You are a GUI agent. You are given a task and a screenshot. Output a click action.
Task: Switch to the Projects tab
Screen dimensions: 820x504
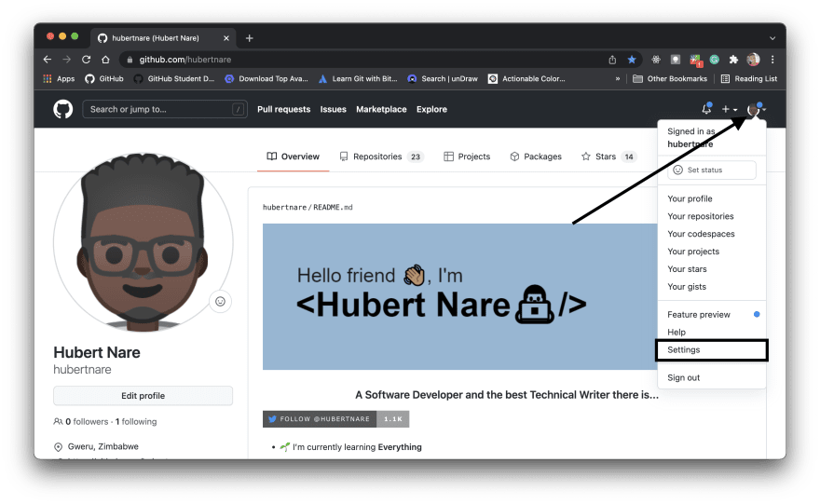pos(467,157)
